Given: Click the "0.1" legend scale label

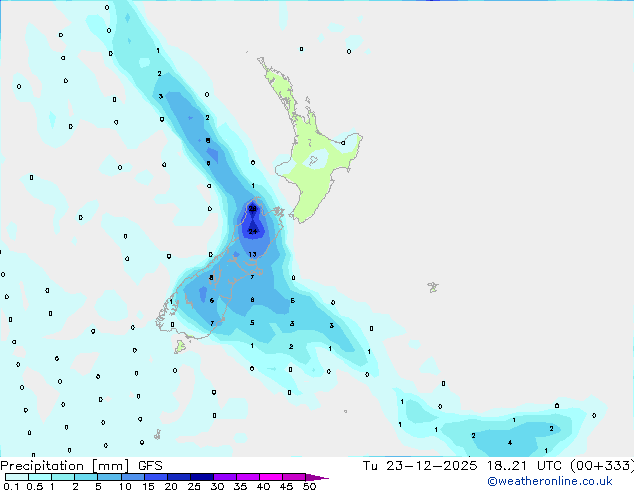Looking at the screenshot, I should tap(11, 486).
